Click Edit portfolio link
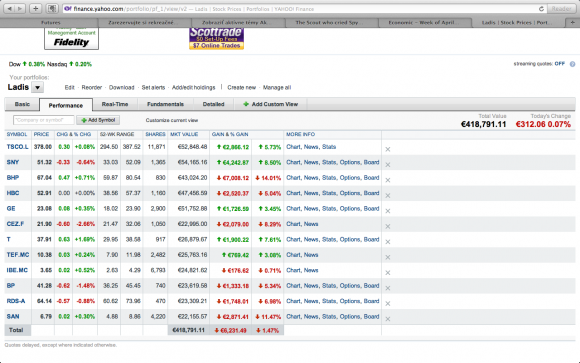Image resolution: width=580 pixels, height=363 pixels. [70, 88]
